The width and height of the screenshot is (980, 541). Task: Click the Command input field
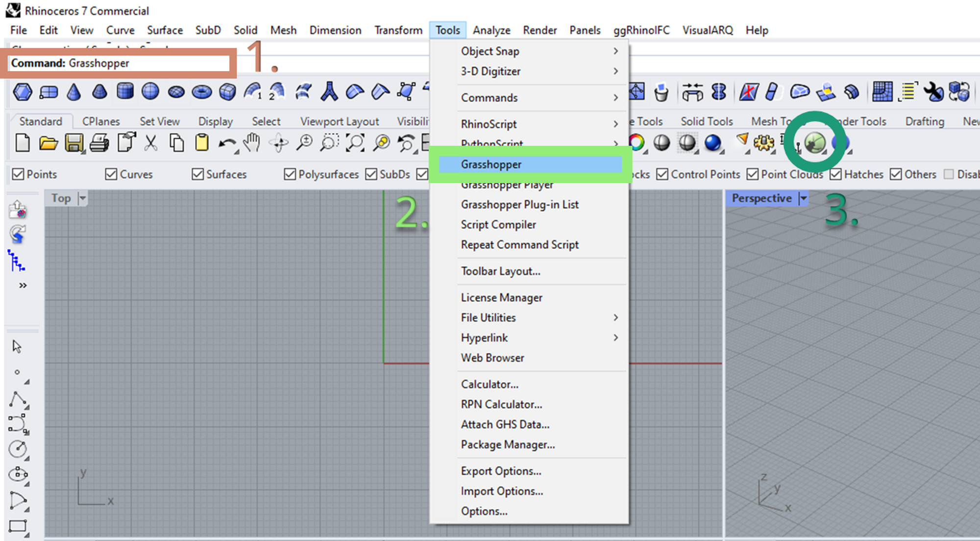120,63
